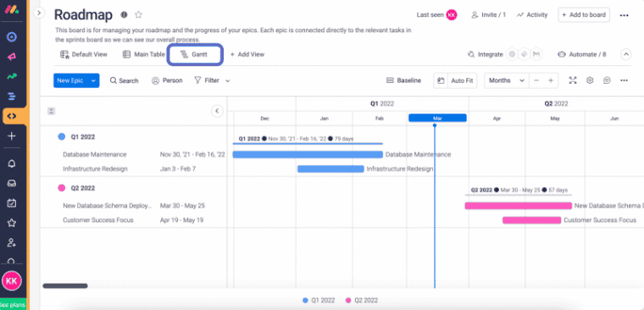Click Add View
This screenshot has height=310, width=644.
[x=247, y=54]
